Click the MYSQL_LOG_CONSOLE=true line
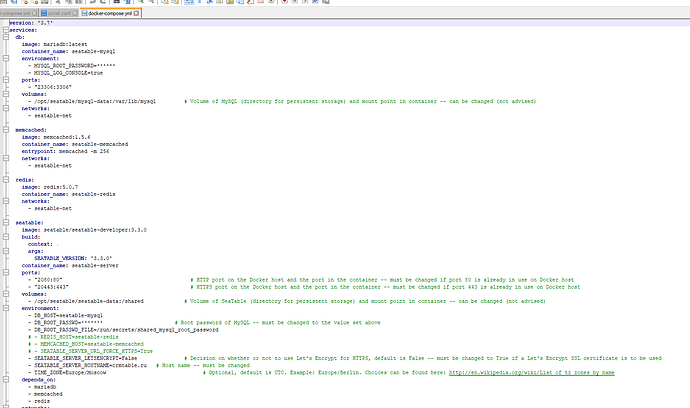 click(68, 73)
